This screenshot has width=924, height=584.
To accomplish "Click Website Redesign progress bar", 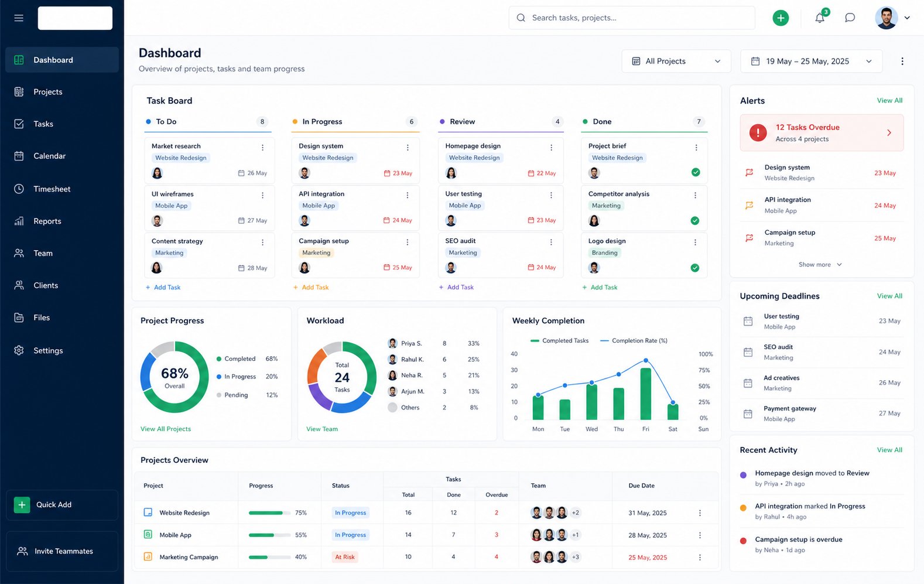I will [269, 513].
